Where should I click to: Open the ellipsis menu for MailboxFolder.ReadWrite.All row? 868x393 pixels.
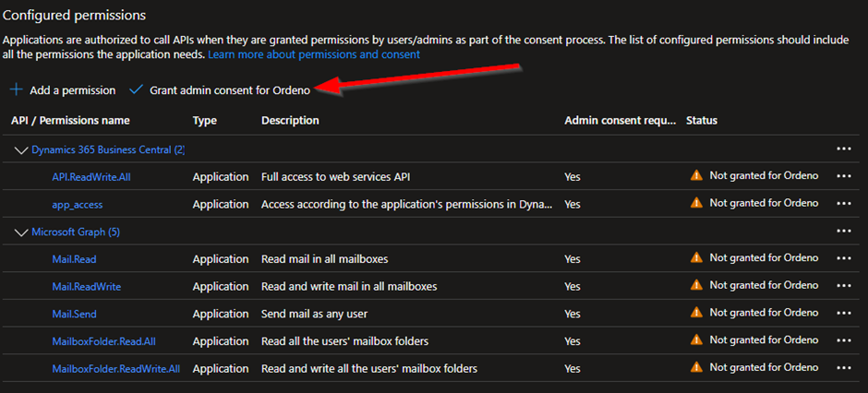[844, 367]
